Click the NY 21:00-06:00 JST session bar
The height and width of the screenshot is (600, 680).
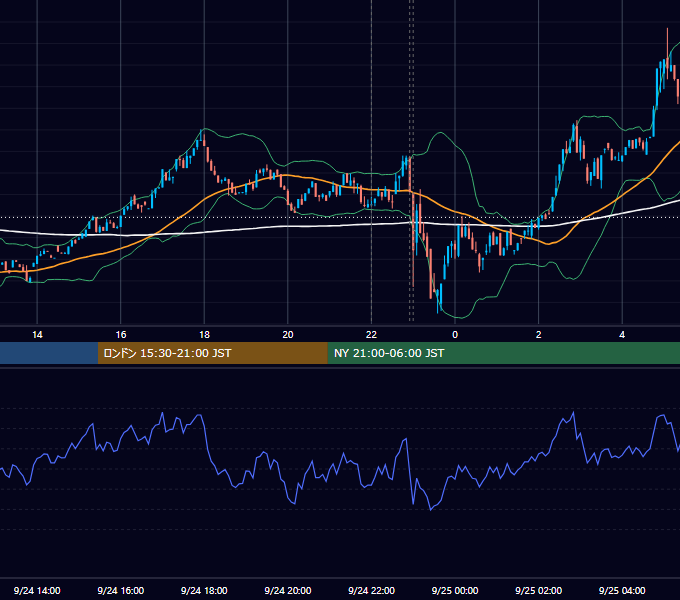click(503, 353)
